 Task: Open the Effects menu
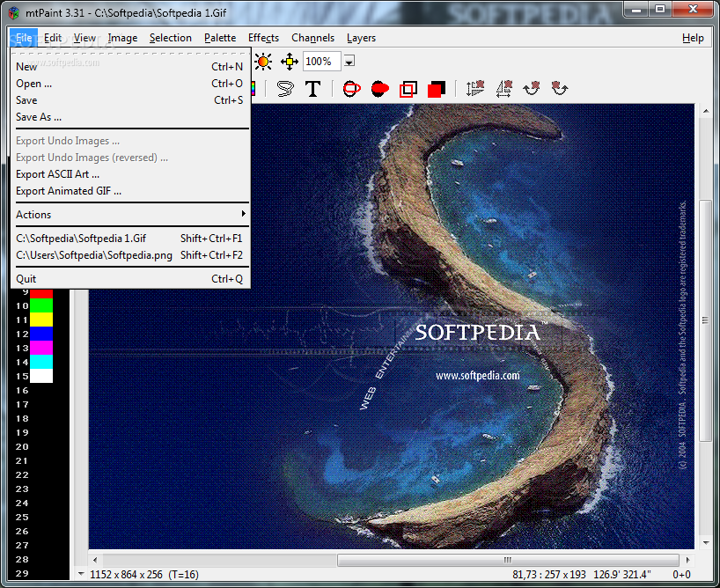[263, 38]
